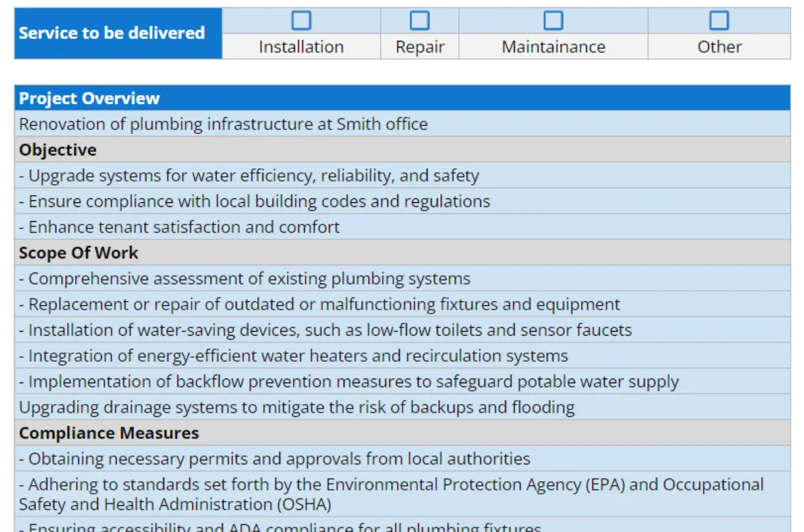Select the Other service checkbox
This screenshot has height=532, width=804.
[719, 21]
